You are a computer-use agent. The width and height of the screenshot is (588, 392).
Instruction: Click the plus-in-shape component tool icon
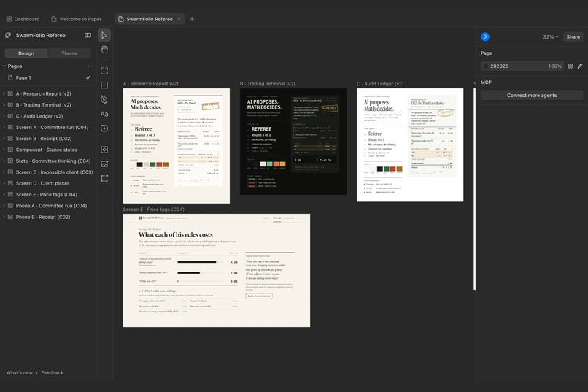click(104, 128)
